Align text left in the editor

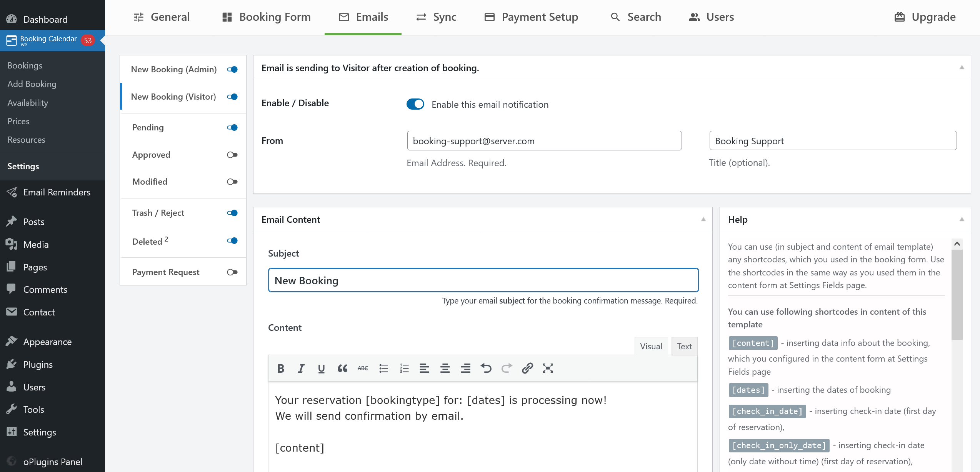(x=424, y=369)
